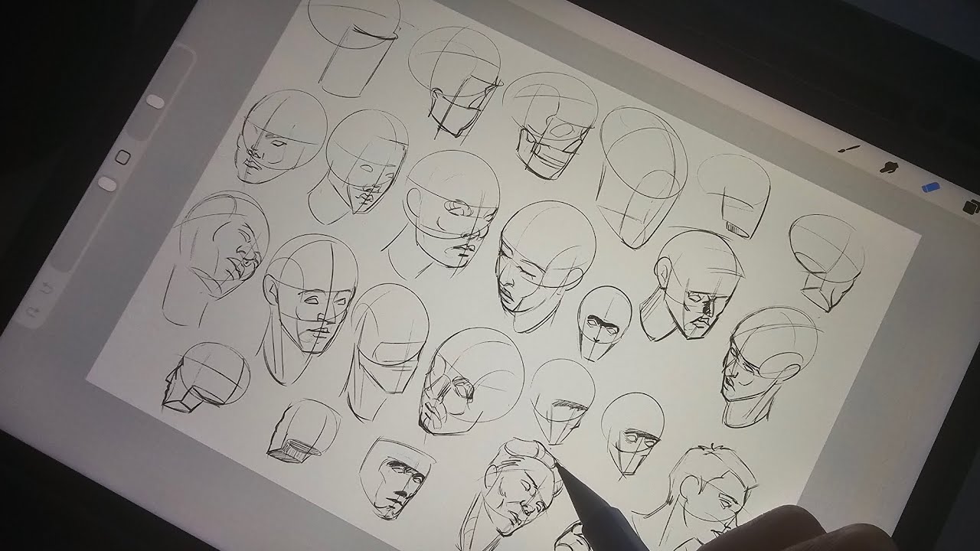Image resolution: width=980 pixels, height=551 pixels.
Task: Click the Undo arrow on sidebar
Action: click(x=47, y=289)
